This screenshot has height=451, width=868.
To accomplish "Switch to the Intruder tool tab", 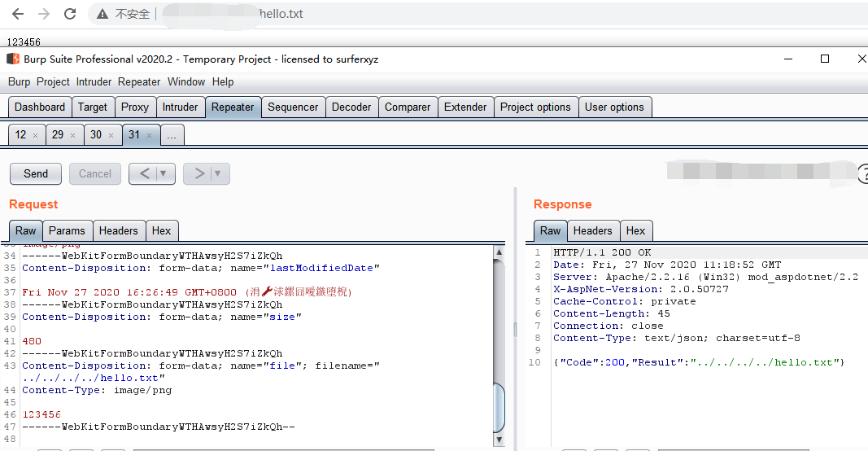I will click(x=180, y=107).
